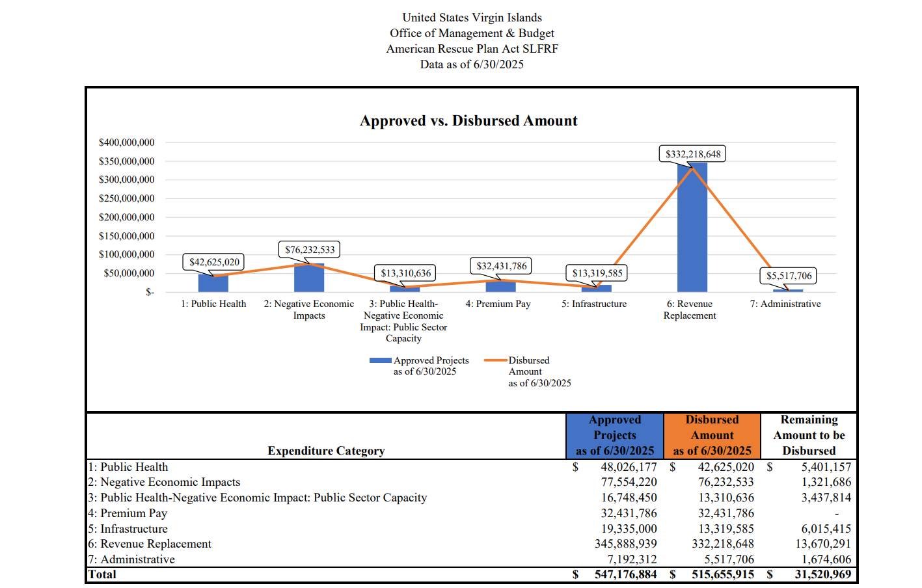Viewport: 922px width, 588px height.
Task: Click the 345,888,939 approved value
Action: [x=625, y=544]
